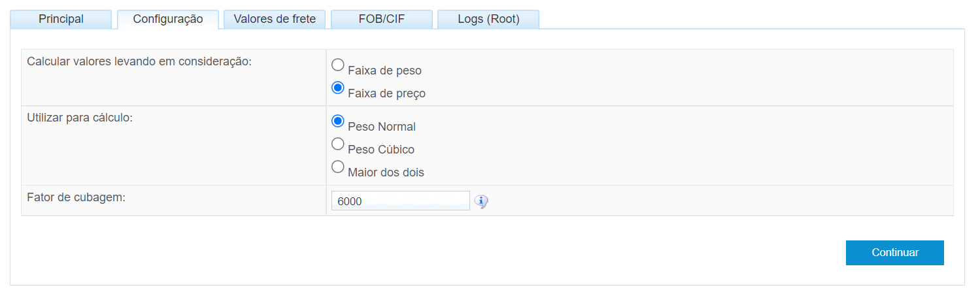Click the 'Utilizar para cálculo:' row label

coord(80,118)
